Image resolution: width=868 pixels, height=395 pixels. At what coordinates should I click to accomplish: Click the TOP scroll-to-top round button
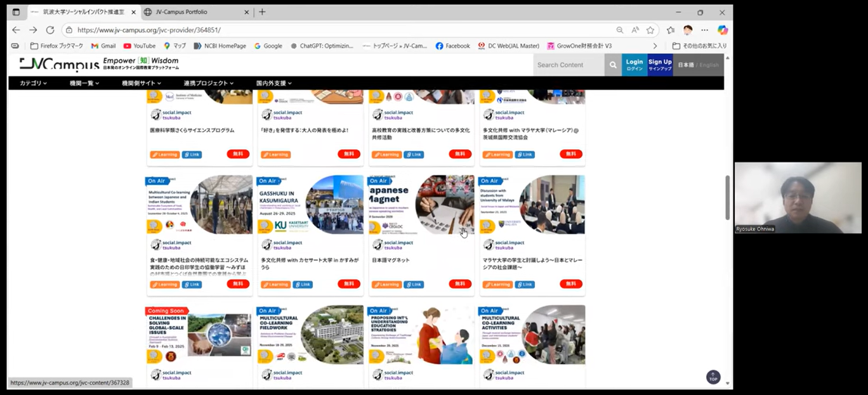pos(713,377)
